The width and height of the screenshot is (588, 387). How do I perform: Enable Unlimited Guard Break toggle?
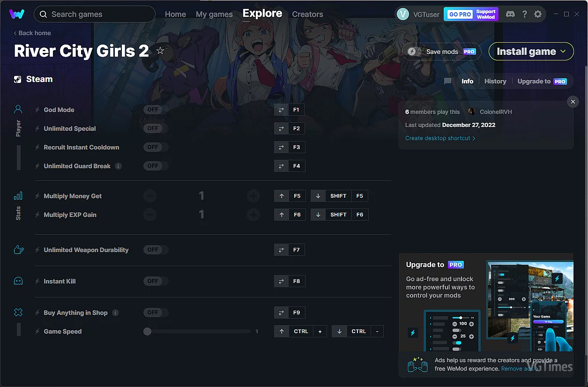[156, 166]
